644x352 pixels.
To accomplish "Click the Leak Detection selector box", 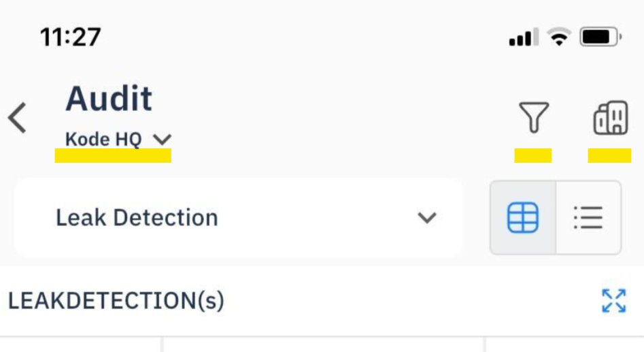I will (238, 218).
